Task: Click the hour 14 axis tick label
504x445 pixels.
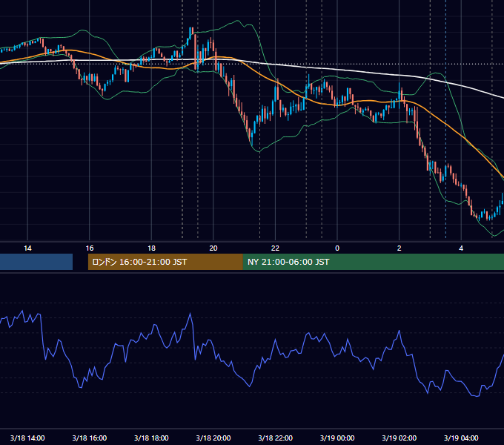Action: click(x=27, y=248)
